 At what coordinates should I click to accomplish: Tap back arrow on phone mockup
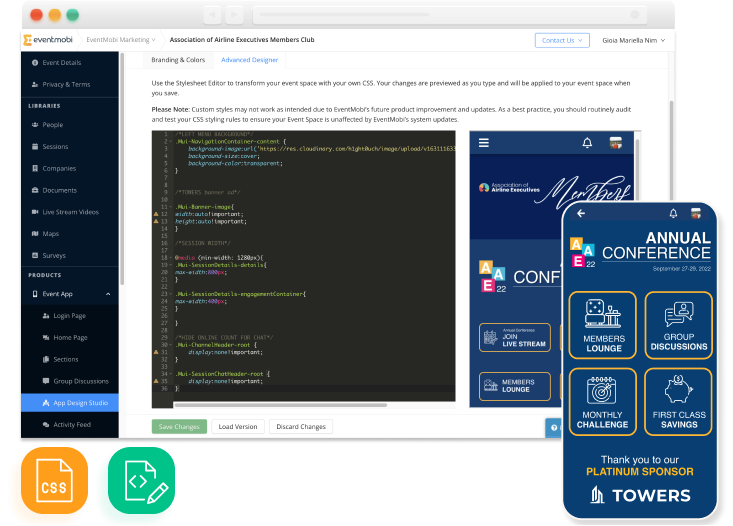581,213
